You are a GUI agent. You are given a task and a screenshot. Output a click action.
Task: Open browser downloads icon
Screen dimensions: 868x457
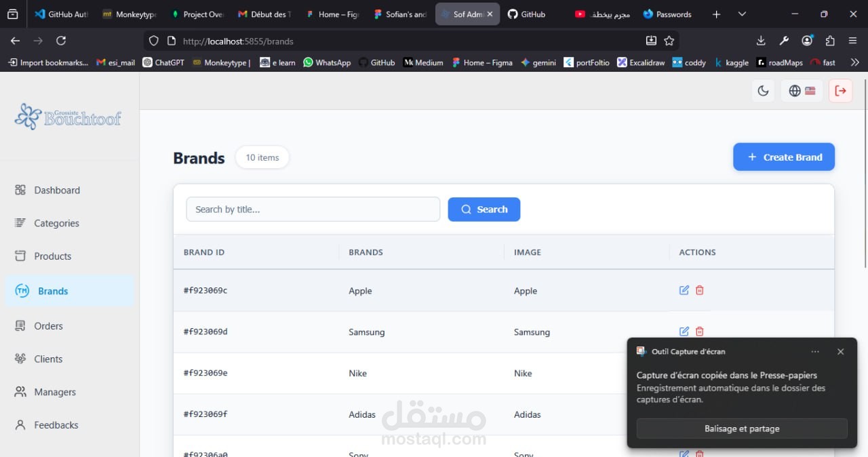761,41
